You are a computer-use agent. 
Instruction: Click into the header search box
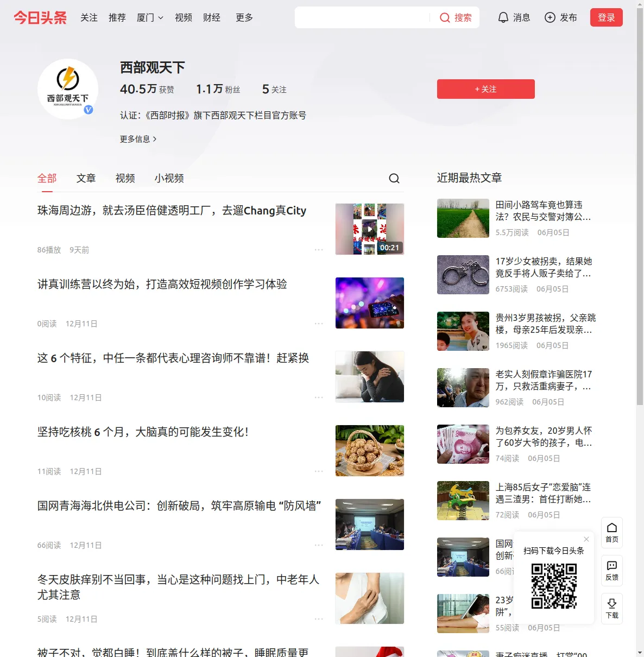pyautogui.click(x=363, y=17)
